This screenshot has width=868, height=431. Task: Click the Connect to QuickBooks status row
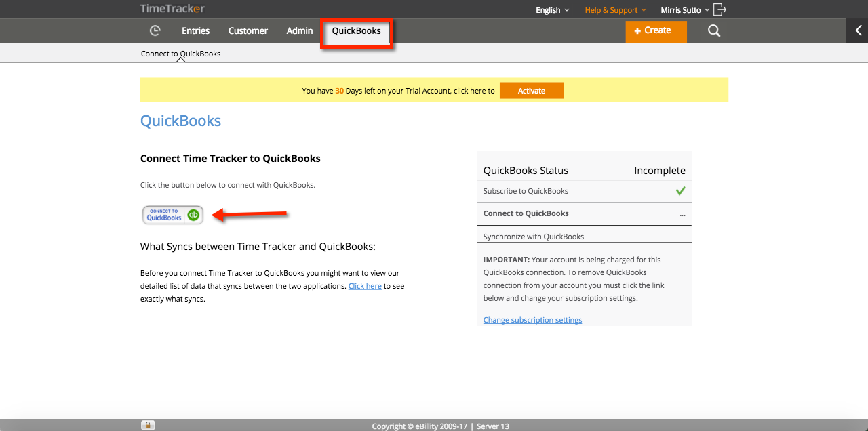click(585, 213)
